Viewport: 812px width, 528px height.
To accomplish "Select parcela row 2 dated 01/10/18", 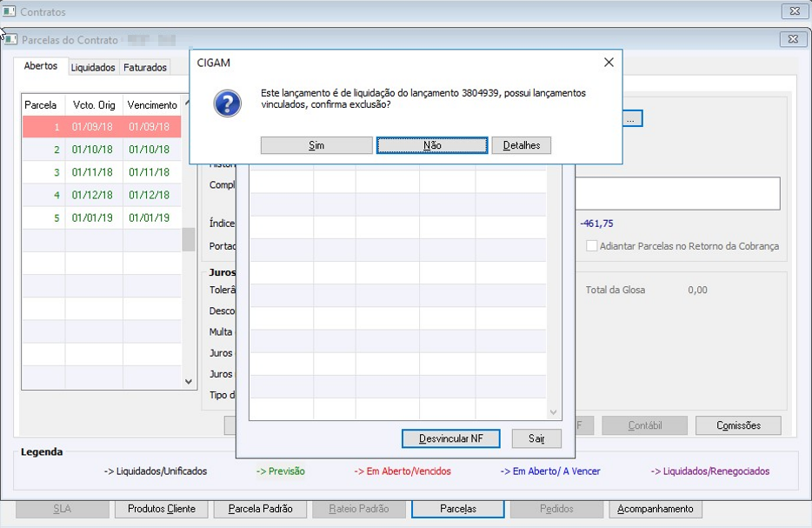I will (x=102, y=150).
